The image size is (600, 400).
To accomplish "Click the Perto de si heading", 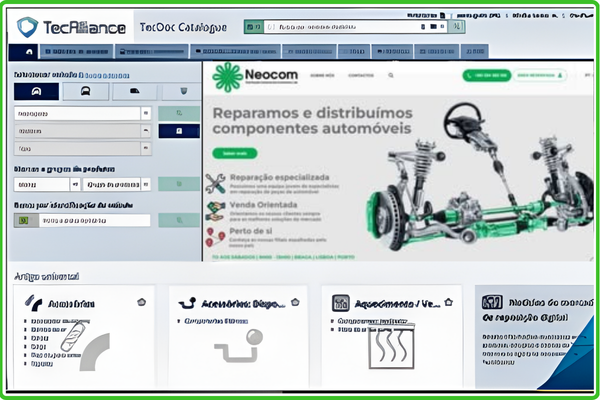I will (251, 231).
